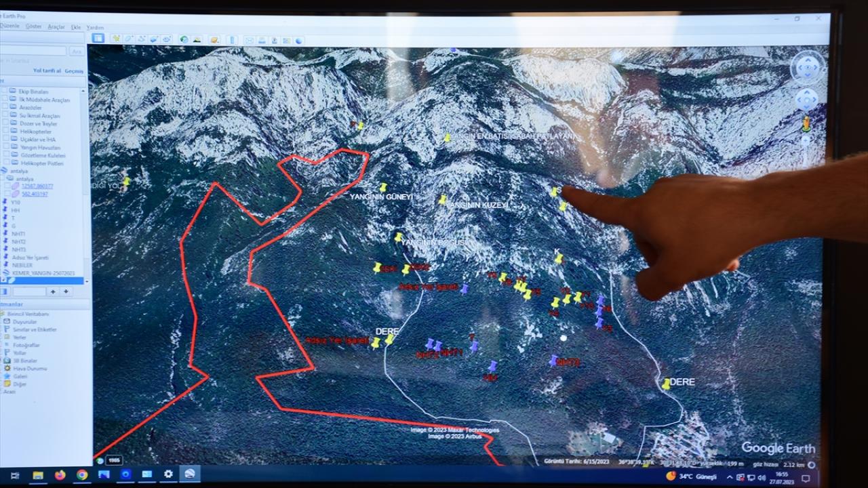Open Firefox from the Windows taskbar
Screen dimensions: 868x488
(60, 474)
